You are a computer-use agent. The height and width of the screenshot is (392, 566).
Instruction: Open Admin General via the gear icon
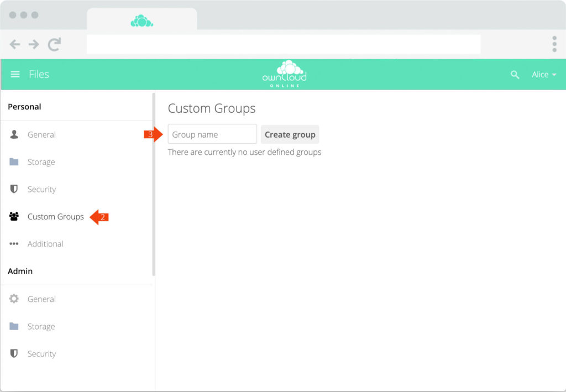tap(13, 299)
